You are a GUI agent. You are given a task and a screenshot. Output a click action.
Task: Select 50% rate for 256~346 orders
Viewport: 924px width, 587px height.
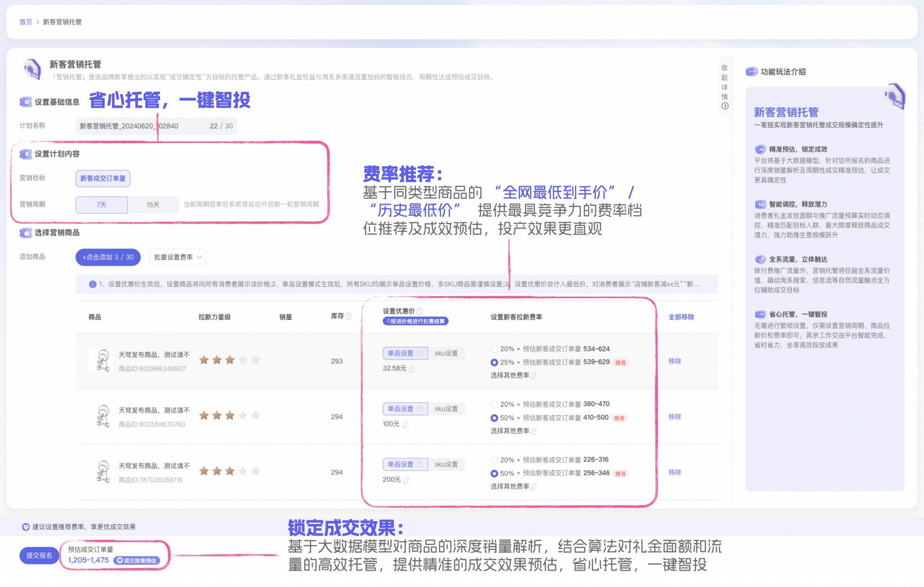point(494,474)
